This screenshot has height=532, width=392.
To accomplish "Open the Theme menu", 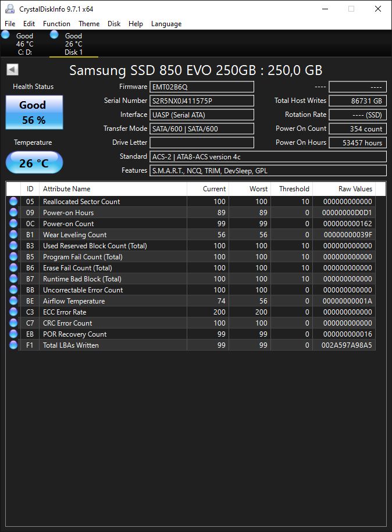I will pos(89,24).
